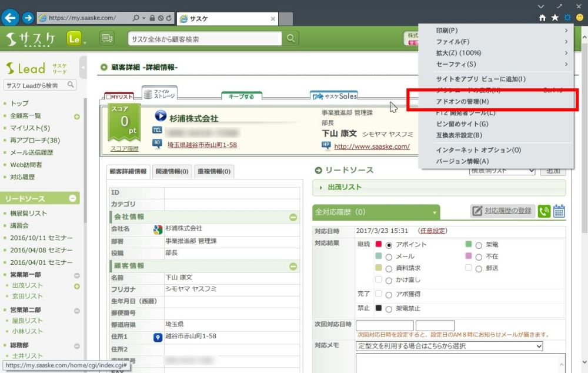588x373 pixels.
Task: Collapse the 会社情報 section
Action: pos(293,217)
